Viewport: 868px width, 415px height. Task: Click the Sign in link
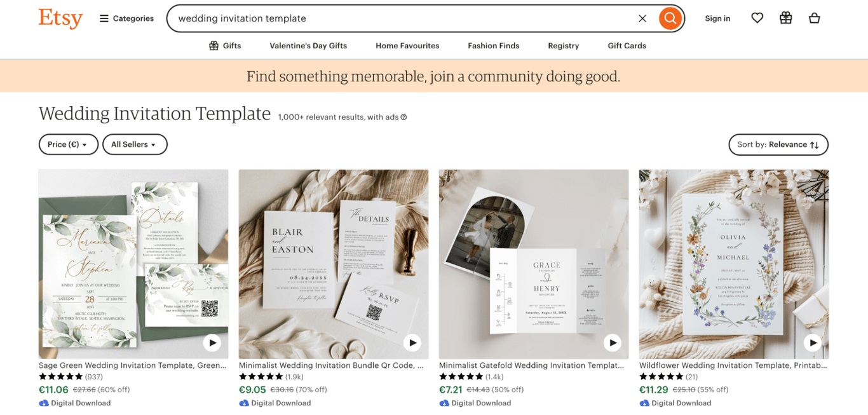coord(717,18)
